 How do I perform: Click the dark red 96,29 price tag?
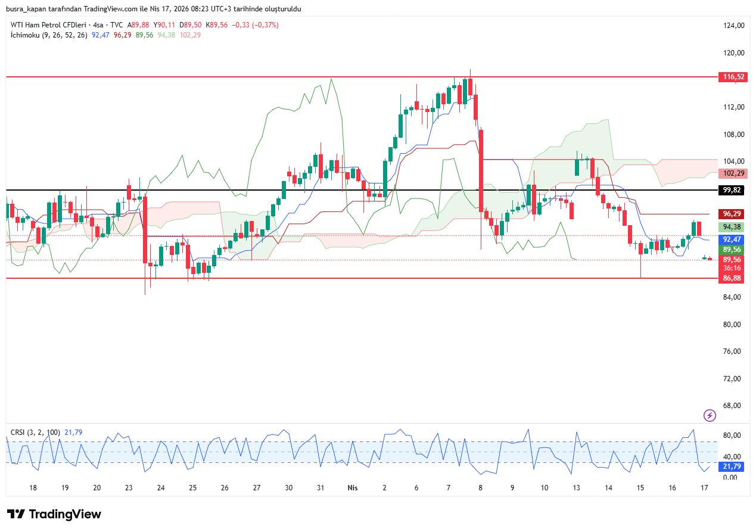(732, 214)
